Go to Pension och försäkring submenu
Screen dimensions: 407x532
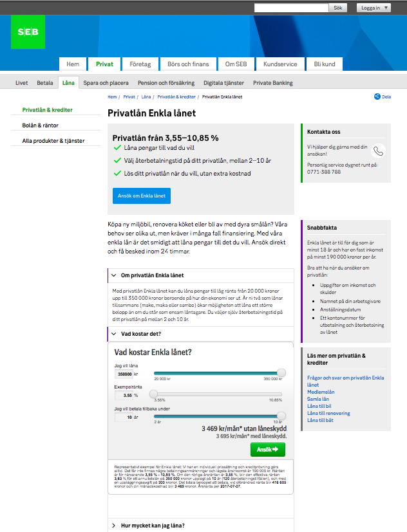tap(166, 83)
